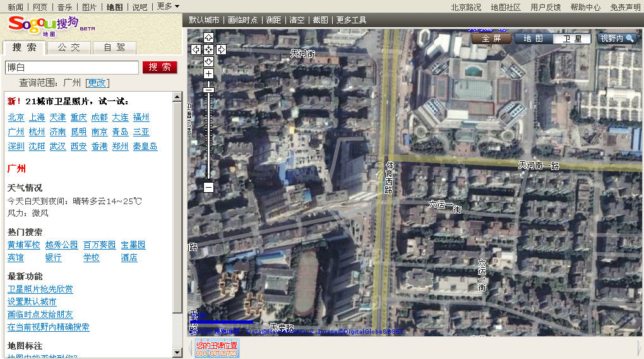Select 深圳 city link
The image size is (644, 359).
tap(16, 146)
